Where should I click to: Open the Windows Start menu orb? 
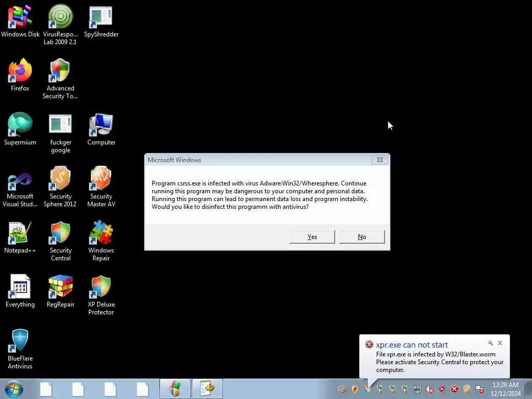[14, 389]
